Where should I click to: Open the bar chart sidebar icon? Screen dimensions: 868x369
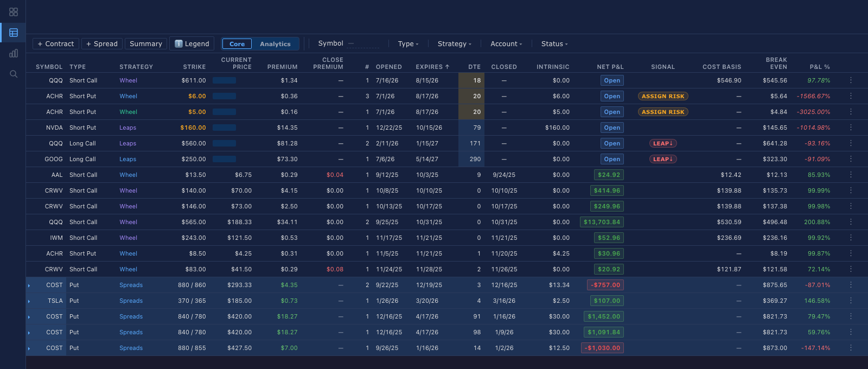point(14,53)
